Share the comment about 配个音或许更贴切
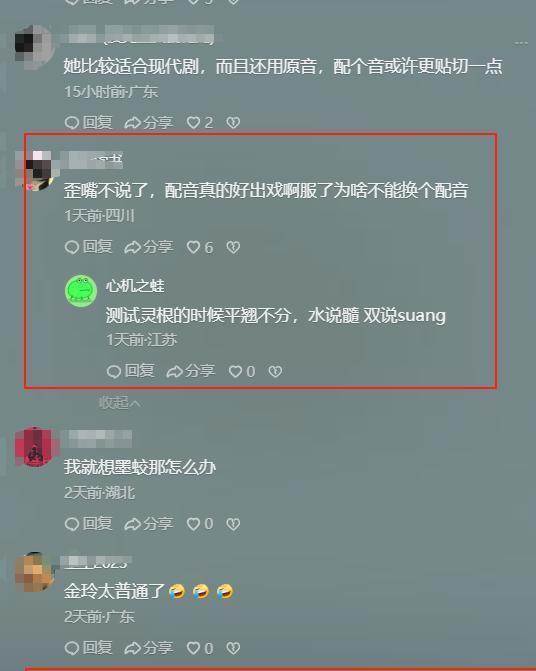Screen dimensions: 536x671 tap(148, 123)
